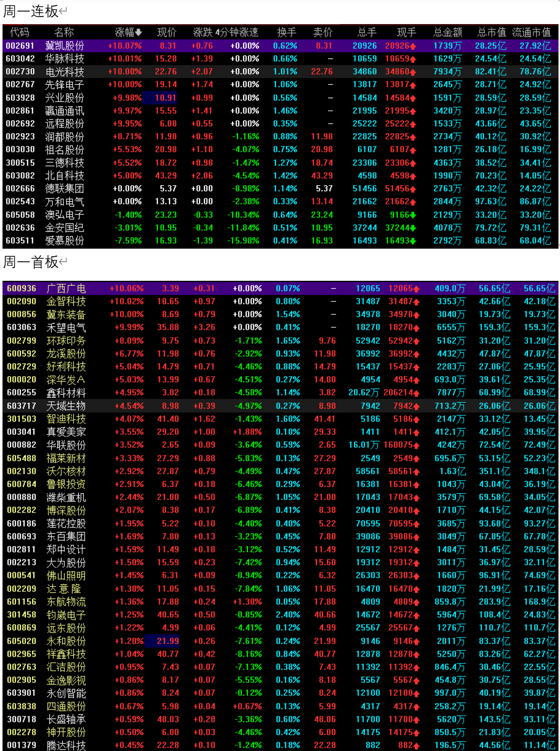Click the 卖价 column header

point(323,32)
